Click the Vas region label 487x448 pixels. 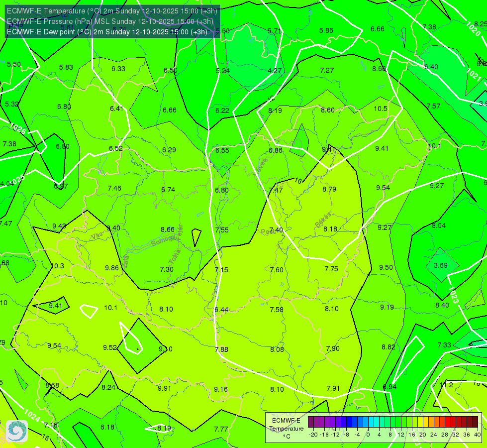pos(97,236)
